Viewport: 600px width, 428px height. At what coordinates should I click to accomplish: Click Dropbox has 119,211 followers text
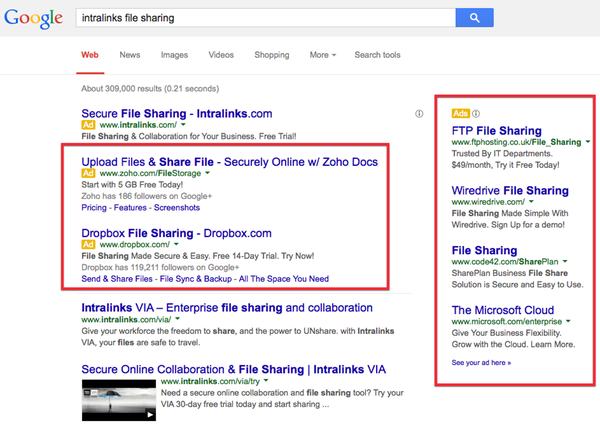pyautogui.click(x=160, y=267)
